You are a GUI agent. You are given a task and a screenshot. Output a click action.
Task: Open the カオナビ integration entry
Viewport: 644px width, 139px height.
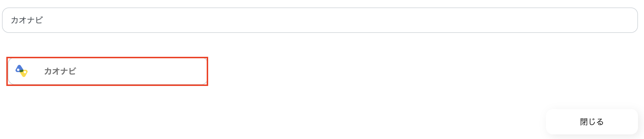click(107, 71)
